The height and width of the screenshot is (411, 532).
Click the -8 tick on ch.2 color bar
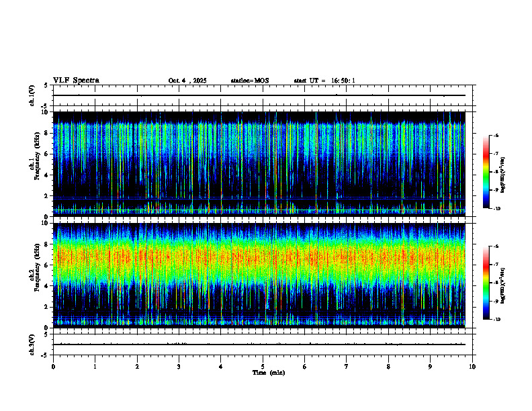point(496,283)
